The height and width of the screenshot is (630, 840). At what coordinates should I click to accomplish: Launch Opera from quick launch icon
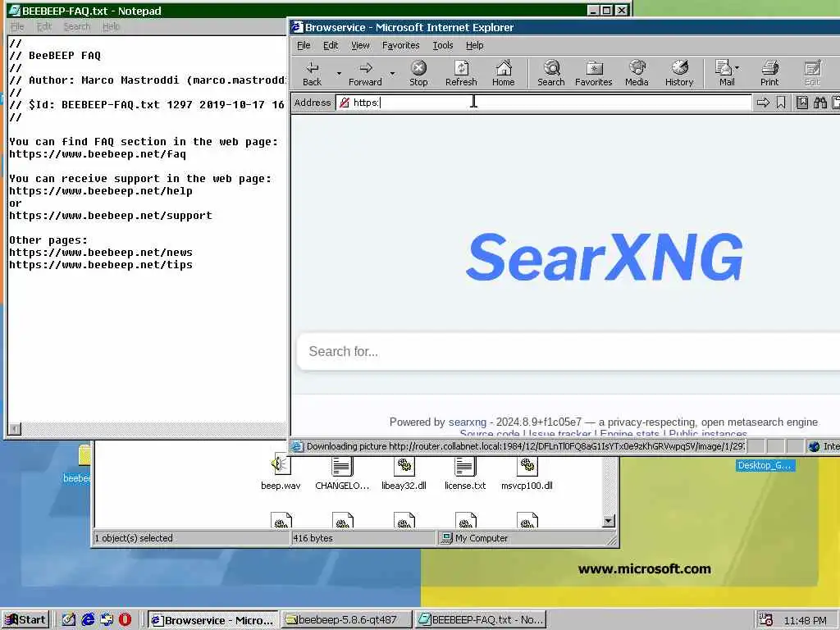125,619
